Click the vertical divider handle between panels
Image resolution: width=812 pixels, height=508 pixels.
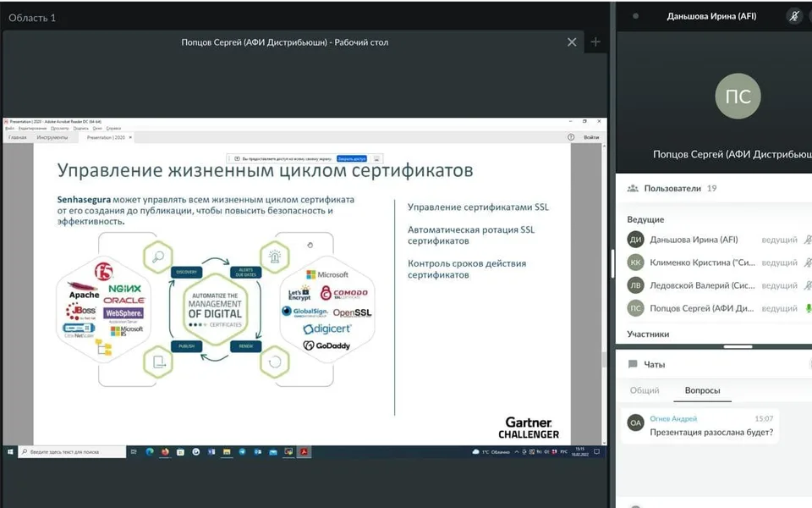pyautogui.click(x=612, y=263)
